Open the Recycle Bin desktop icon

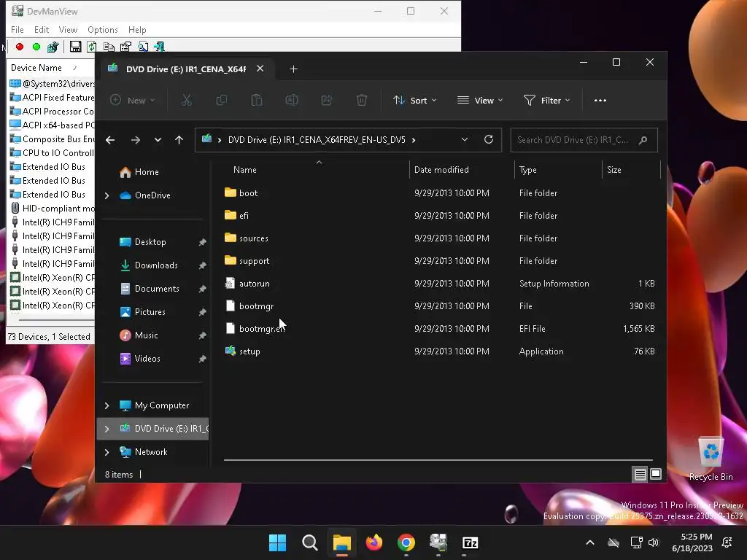tap(711, 459)
